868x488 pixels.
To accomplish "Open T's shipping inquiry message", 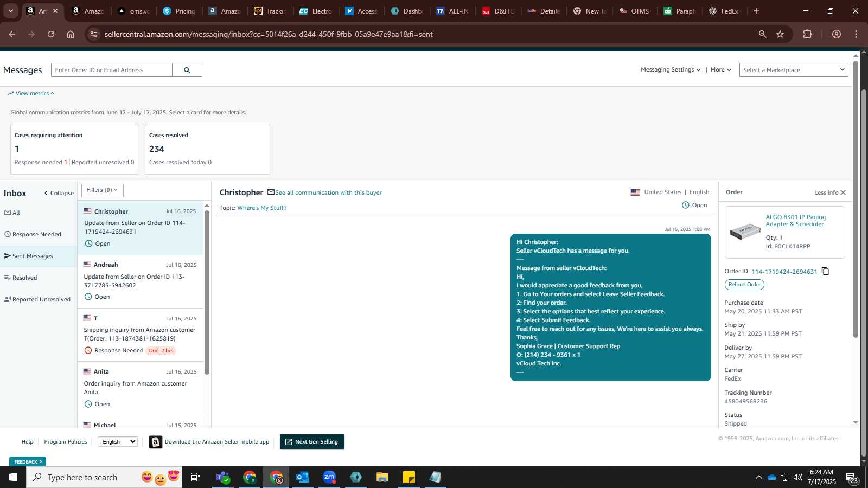I will [141, 335].
